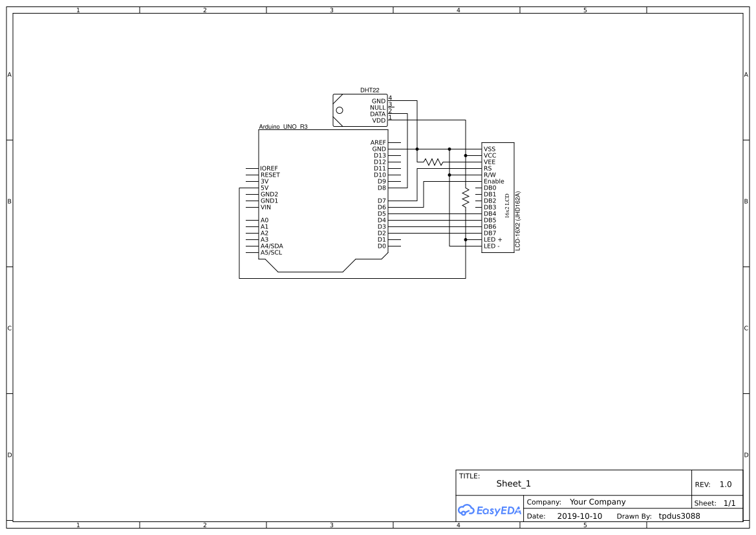Click the DATA pin on DHT22
The image size is (756, 535).
378,115
